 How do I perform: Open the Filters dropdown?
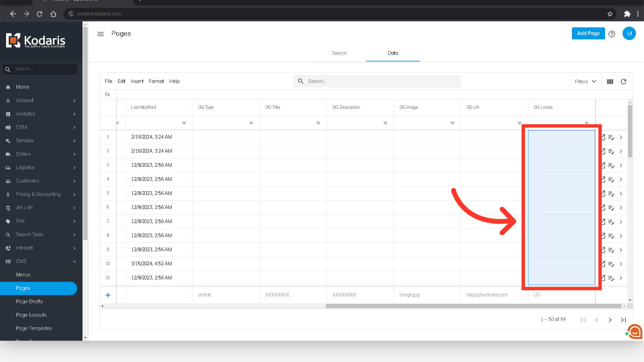coord(585,81)
